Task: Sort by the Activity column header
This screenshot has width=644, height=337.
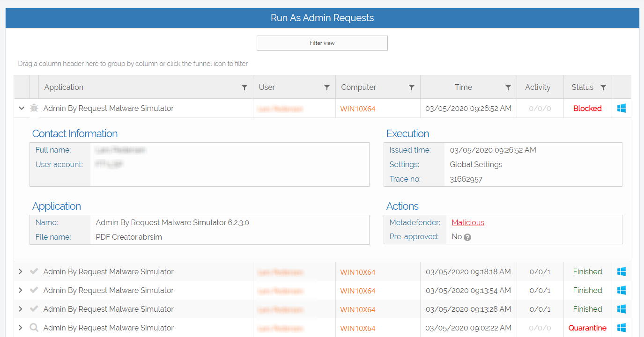Action: [538, 88]
